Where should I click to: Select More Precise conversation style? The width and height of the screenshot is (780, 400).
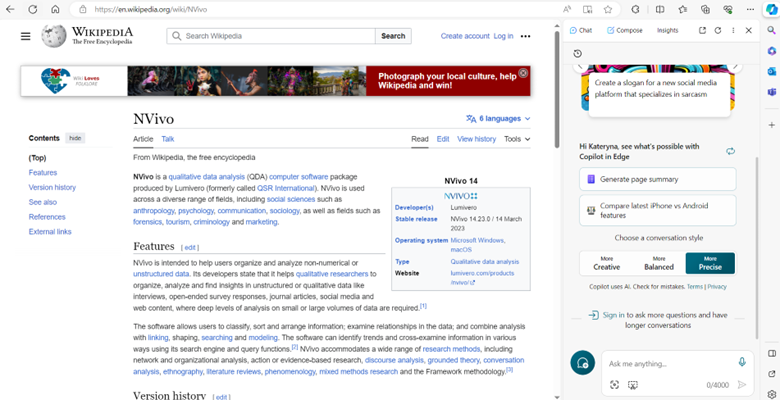click(x=709, y=263)
